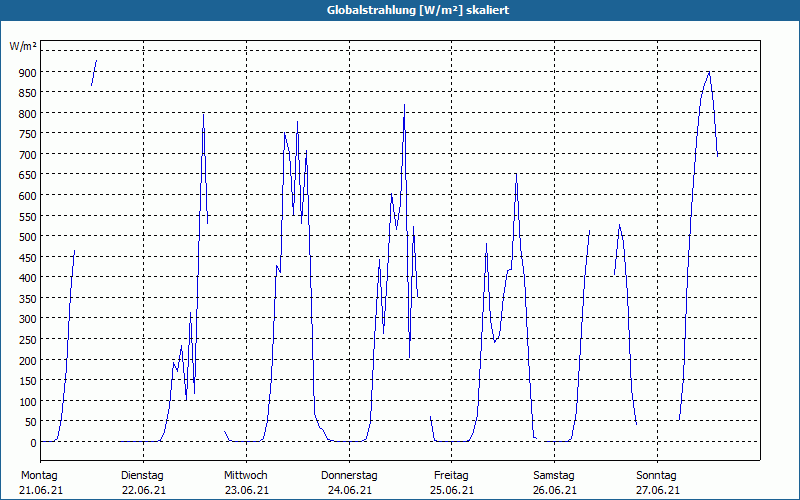
Task: Click the 'Samstag' day label
Action: pos(554,476)
